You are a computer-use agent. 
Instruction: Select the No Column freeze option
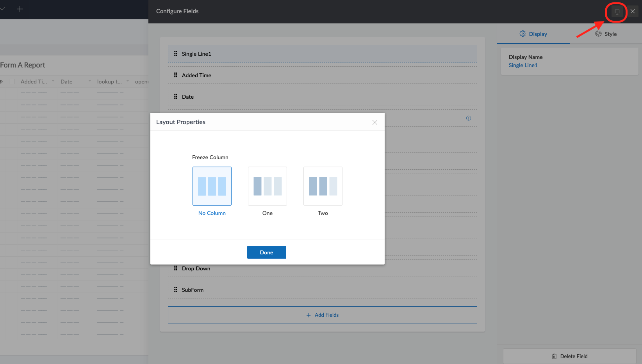click(x=212, y=186)
